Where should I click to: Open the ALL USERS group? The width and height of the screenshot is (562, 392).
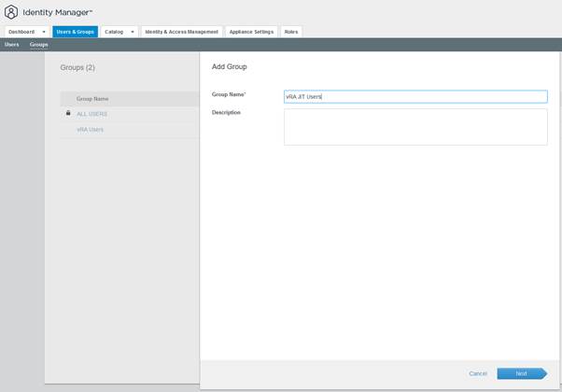click(x=91, y=114)
